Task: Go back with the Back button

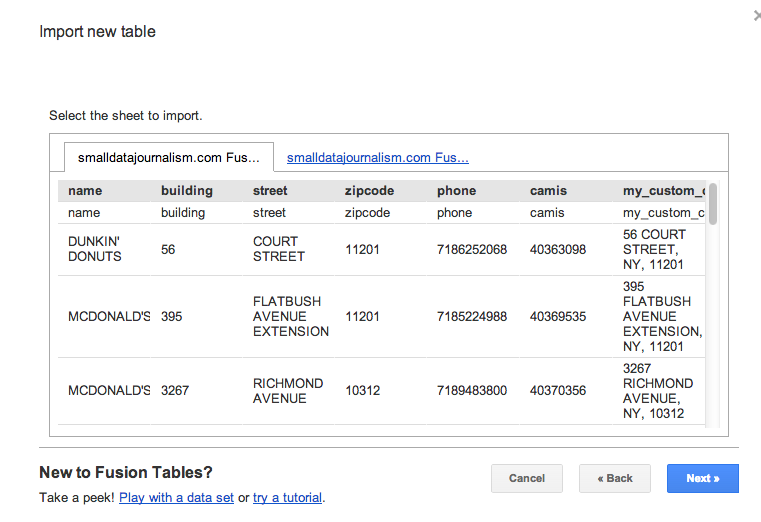Action: 614,478
